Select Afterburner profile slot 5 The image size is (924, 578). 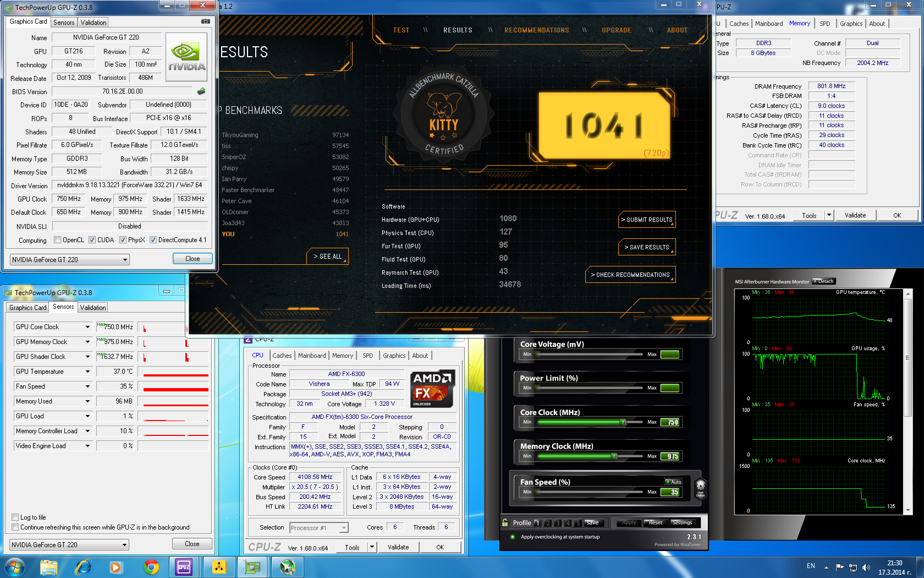[577, 523]
